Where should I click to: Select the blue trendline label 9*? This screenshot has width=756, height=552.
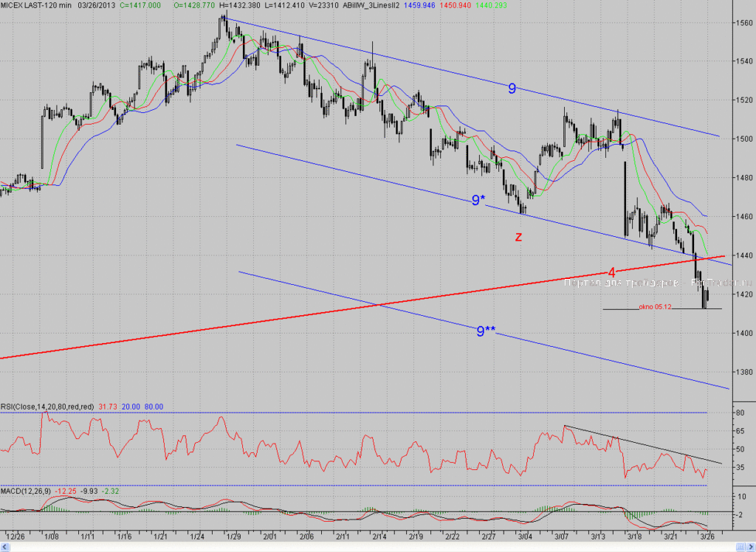click(478, 200)
